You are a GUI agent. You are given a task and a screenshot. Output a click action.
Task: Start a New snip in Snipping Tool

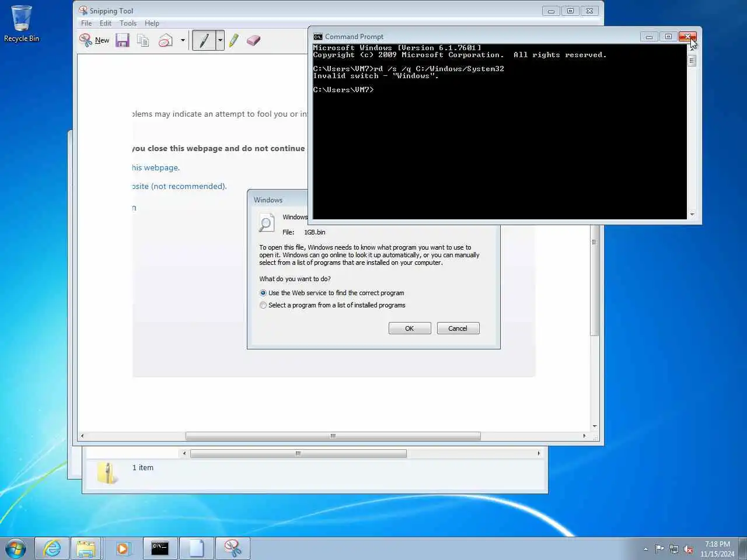click(x=95, y=40)
